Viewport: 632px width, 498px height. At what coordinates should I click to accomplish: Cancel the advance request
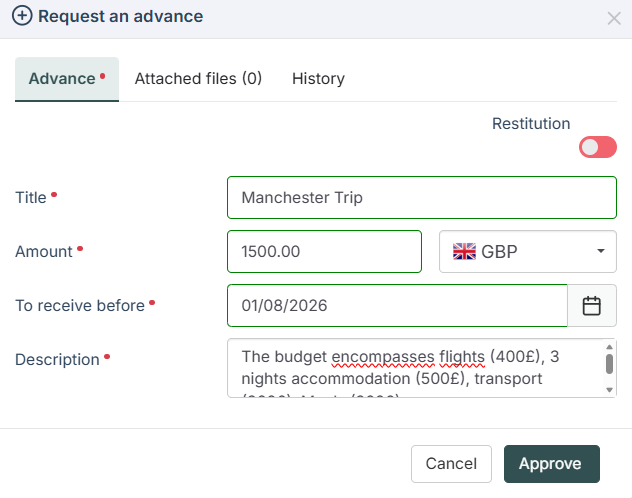click(x=451, y=464)
